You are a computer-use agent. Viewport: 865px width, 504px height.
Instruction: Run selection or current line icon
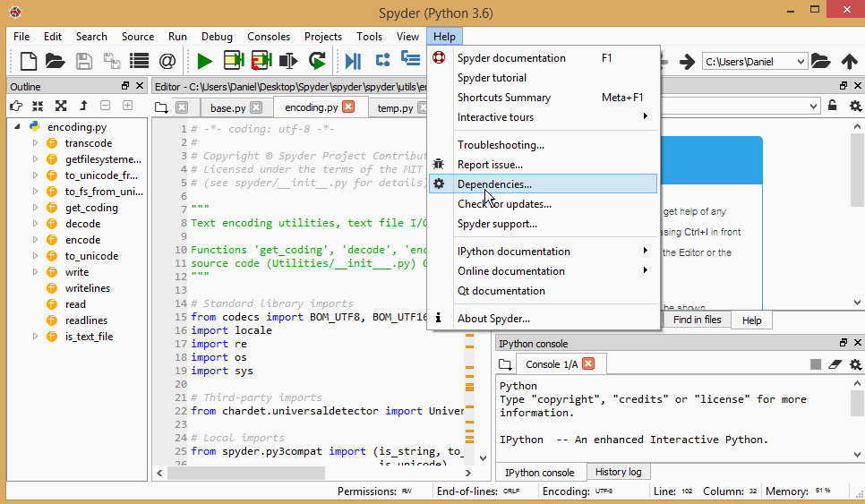288,61
